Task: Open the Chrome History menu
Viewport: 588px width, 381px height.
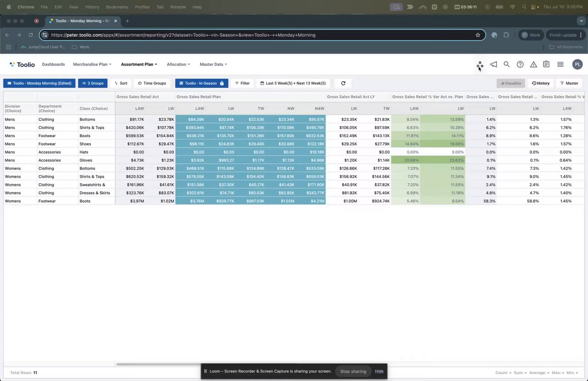Action: coord(92,7)
